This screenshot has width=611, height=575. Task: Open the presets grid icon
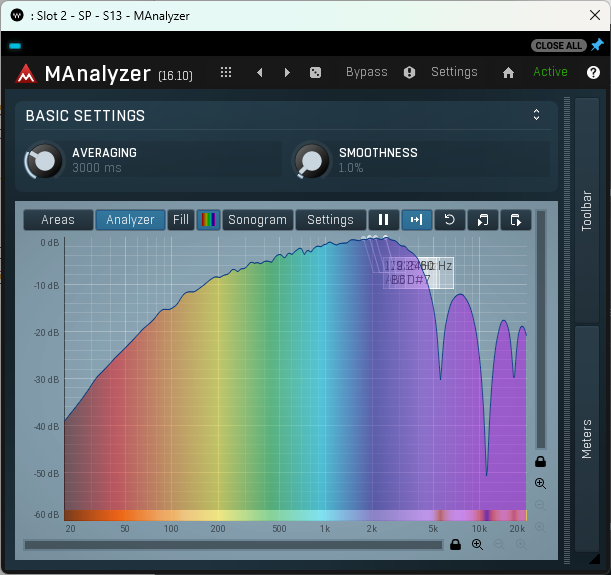[226, 72]
